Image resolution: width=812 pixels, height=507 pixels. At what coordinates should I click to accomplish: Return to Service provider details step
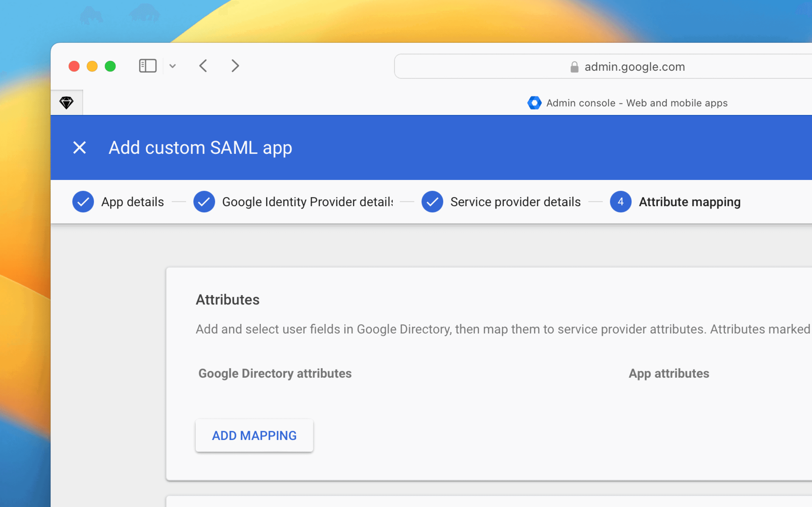pos(515,202)
